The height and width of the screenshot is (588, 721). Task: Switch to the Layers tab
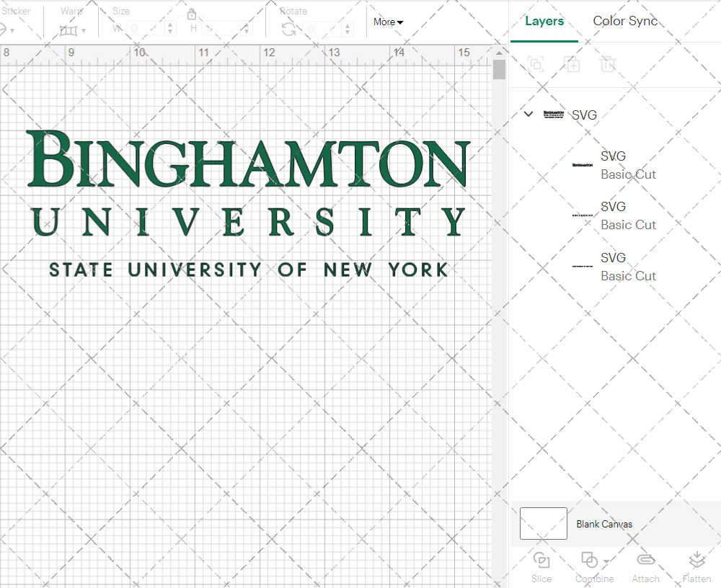coord(544,21)
